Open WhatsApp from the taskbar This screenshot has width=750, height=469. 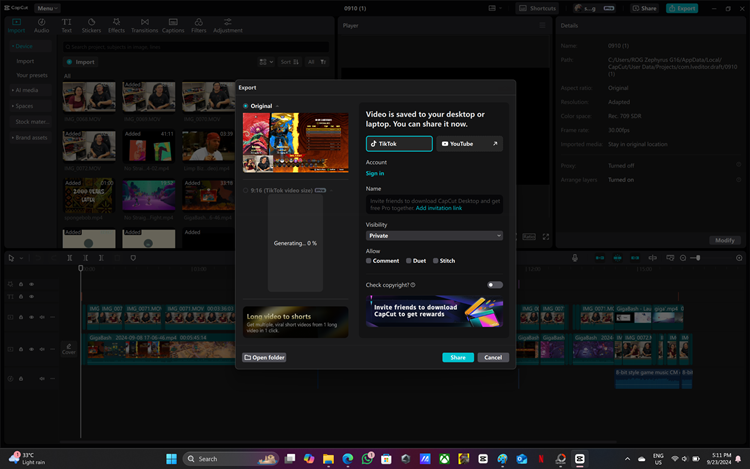click(367, 458)
